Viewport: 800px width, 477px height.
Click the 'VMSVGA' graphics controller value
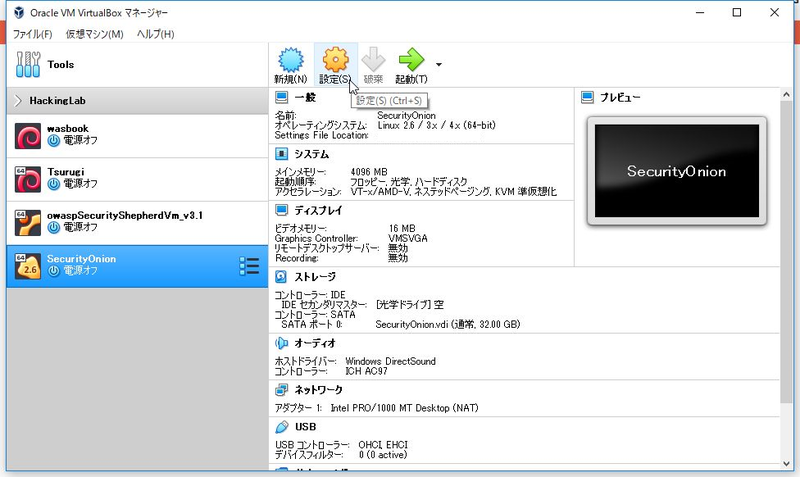pos(408,238)
